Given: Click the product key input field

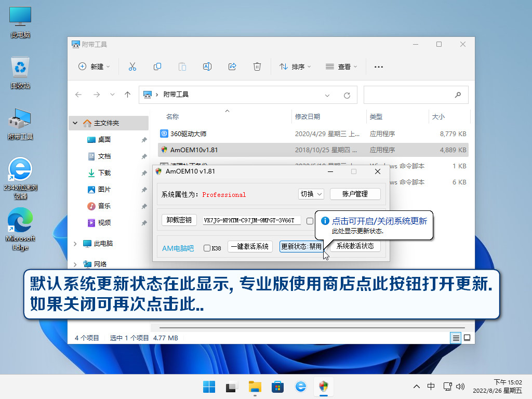Looking at the screenshot, I should pos(251,220).
